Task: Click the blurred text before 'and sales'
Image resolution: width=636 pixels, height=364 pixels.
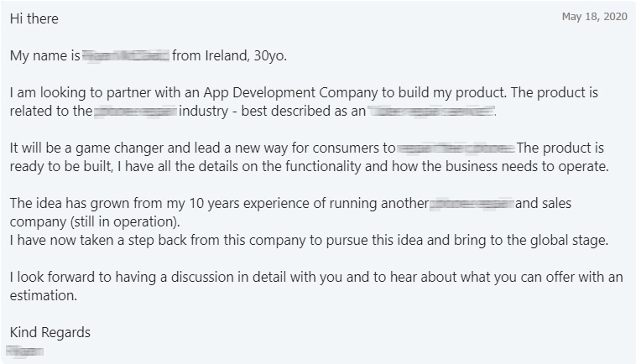Action: 472,204
